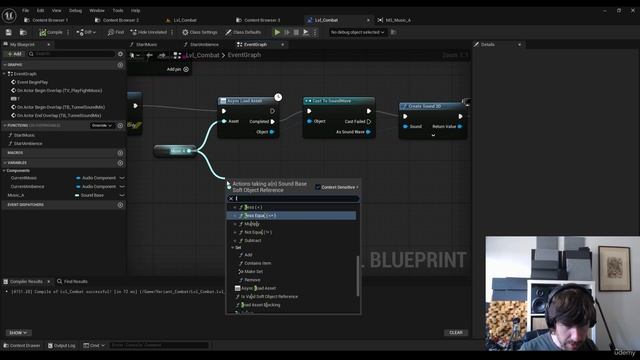Click the My Blueprint search field
The image size is (640, 360).
72,54
